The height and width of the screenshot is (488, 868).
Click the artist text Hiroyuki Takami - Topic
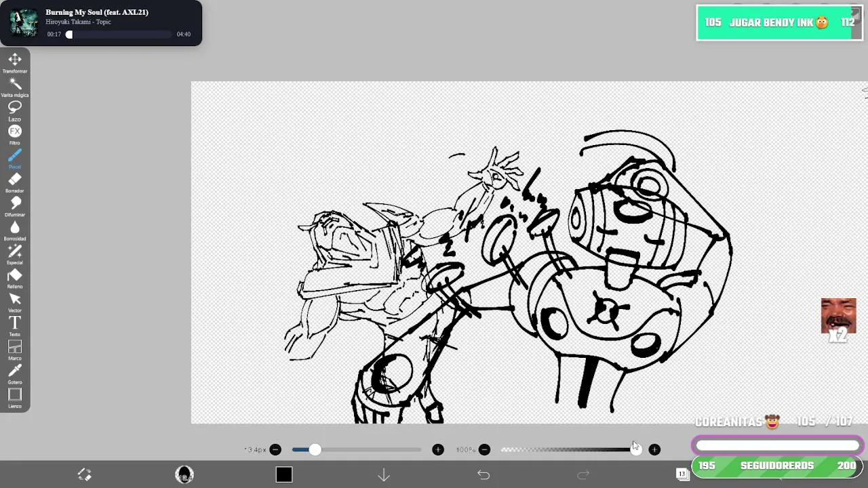pyautogui.click(x=78, y=22)
